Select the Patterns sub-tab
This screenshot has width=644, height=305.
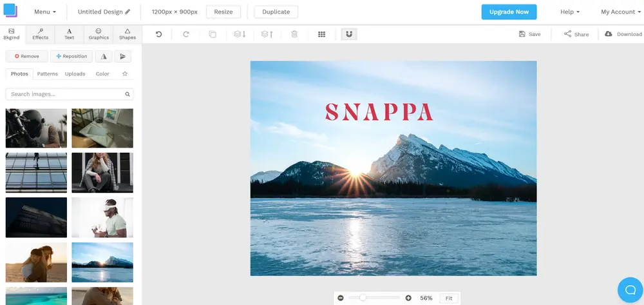click(x=47, y=74)
